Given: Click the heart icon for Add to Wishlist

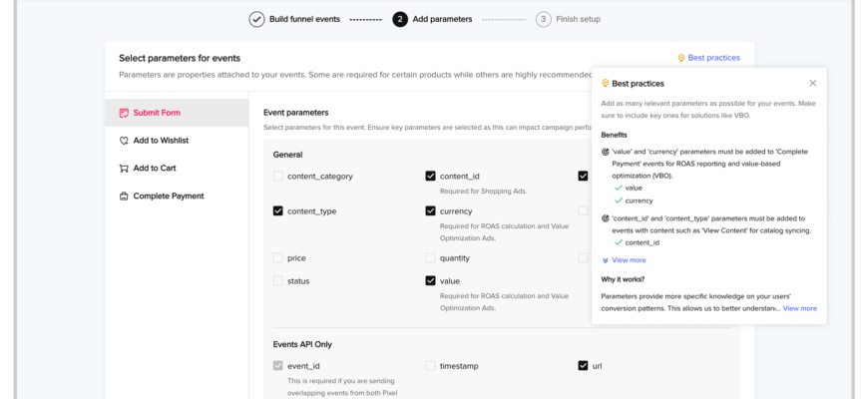Looking at the screenshot, I should [124, 141].
